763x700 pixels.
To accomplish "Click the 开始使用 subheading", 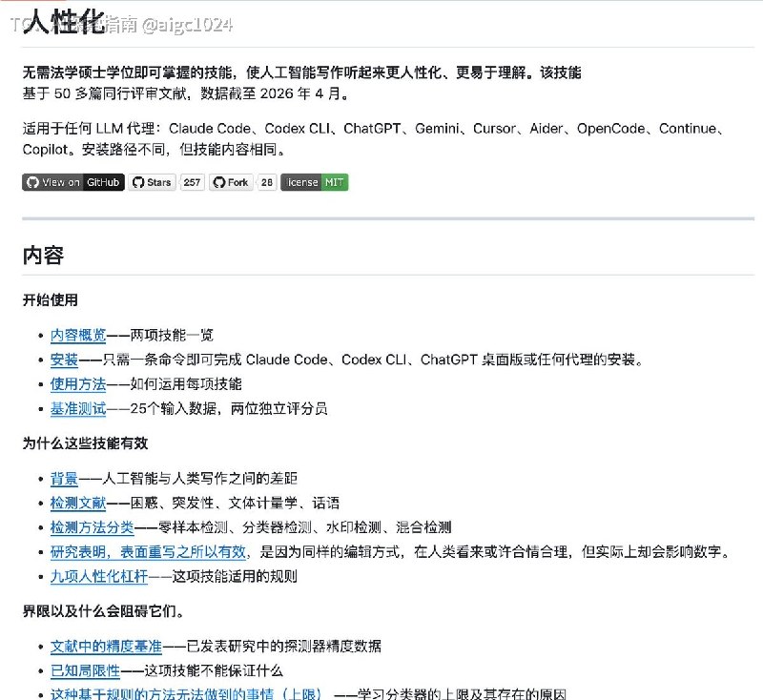I will [x=51, y=299].
